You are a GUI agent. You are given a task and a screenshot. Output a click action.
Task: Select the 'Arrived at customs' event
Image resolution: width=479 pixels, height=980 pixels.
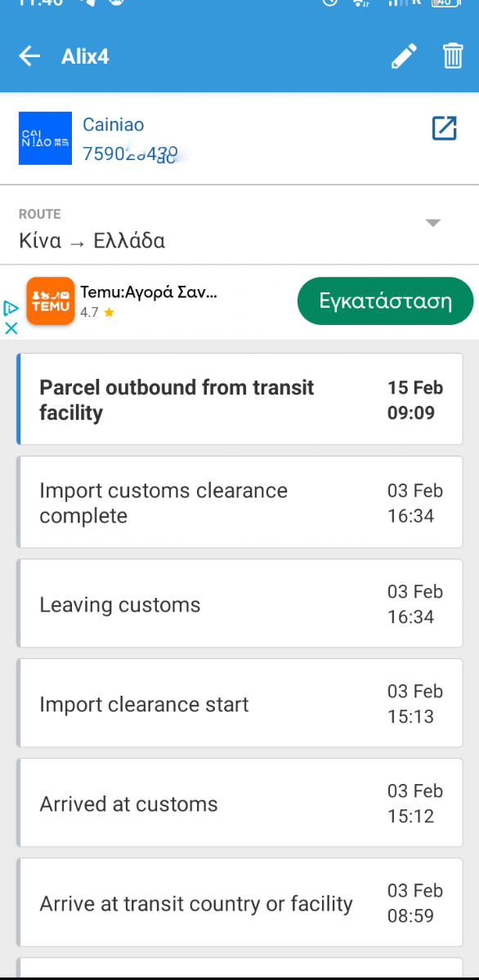[x=239, y=803]
